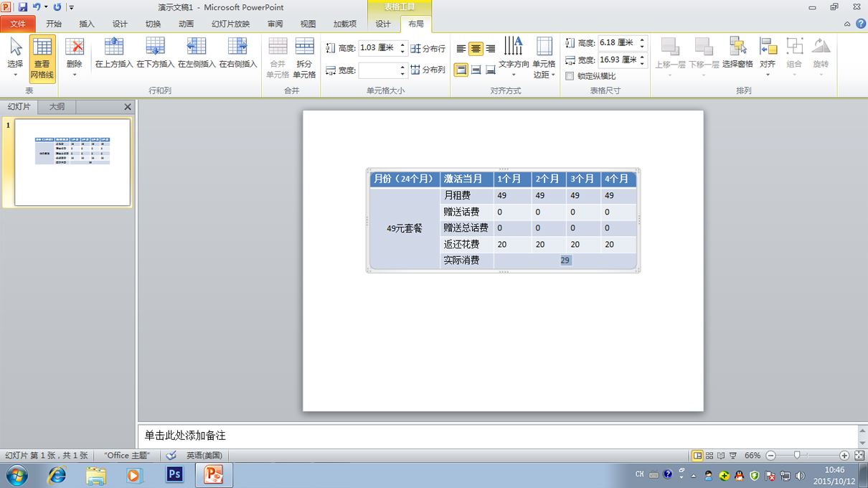The image size is (868, 488).
Task: Click the Redo/Repeat quick access icon
Action: point(57,7)
